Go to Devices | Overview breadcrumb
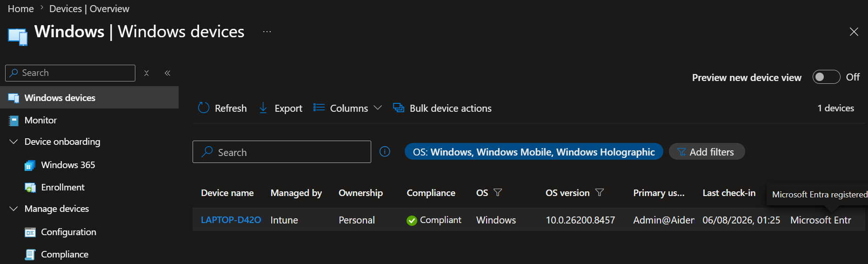 [89, 9]
